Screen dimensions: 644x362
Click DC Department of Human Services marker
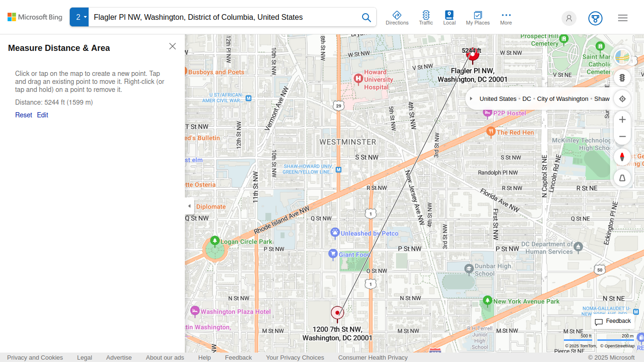pyautogui.click(x=578, y=247)
